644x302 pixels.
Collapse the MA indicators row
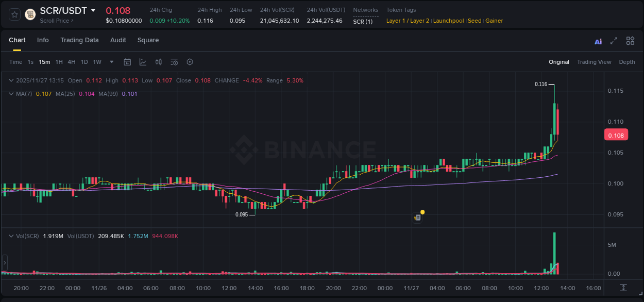[x=11, y=94]
